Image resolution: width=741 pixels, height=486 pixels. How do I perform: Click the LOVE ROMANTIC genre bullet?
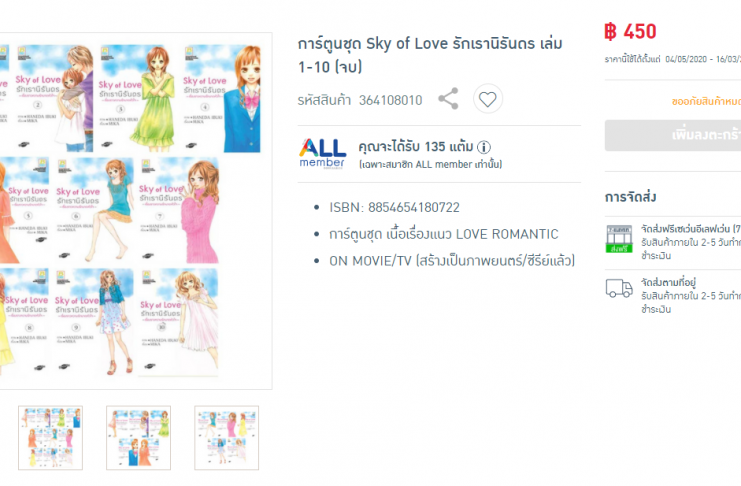click(x=444, y=234)
